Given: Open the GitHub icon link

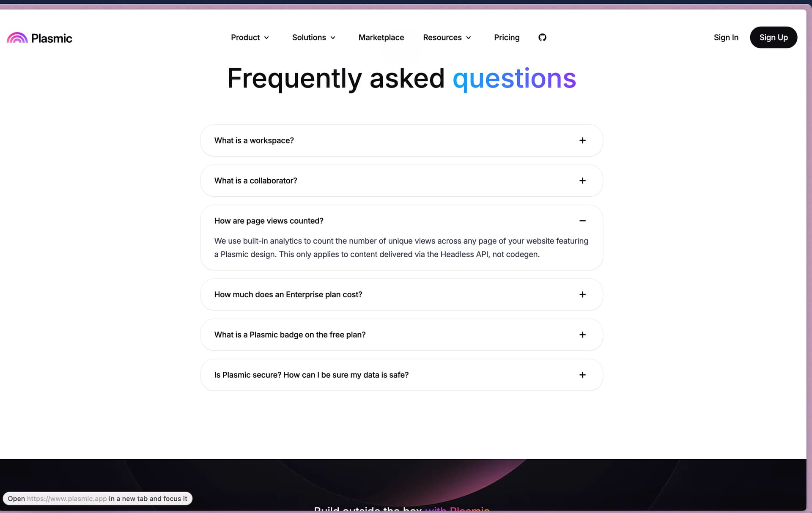Looking at the screenshot, I should [542, 38].
